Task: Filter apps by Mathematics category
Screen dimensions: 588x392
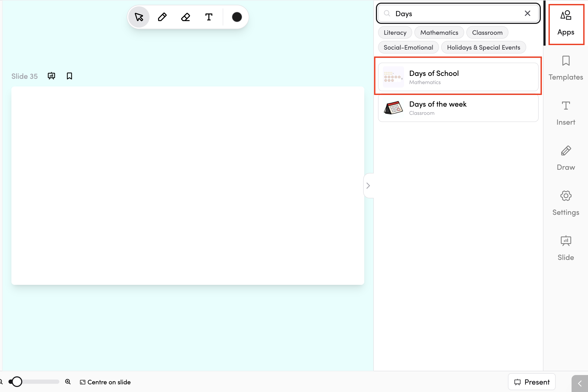Action: tap(439, 33)
